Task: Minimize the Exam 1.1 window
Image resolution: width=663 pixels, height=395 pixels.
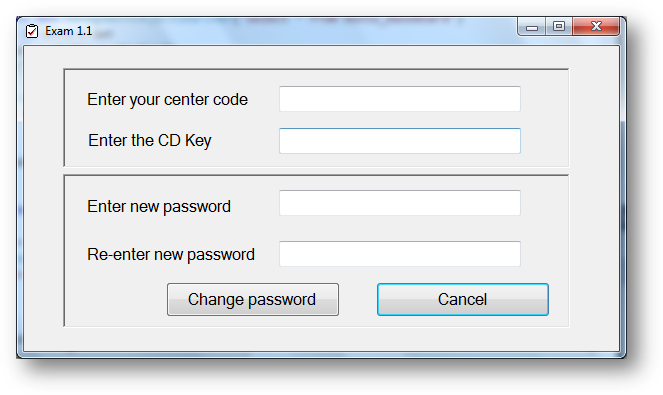Action: click(x=532, y=27)
